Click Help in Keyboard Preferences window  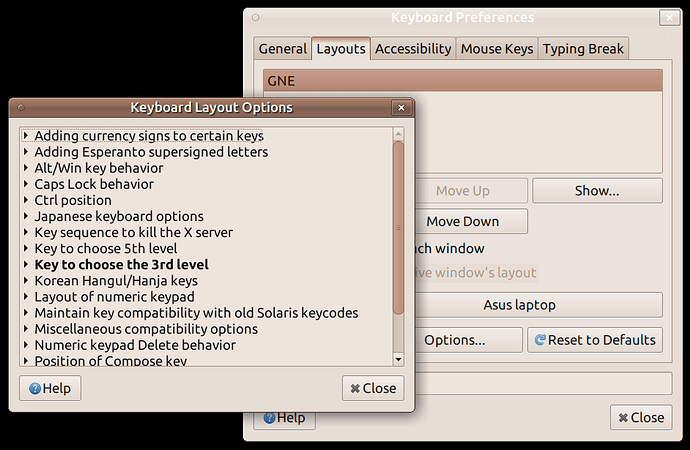(285, 421)
